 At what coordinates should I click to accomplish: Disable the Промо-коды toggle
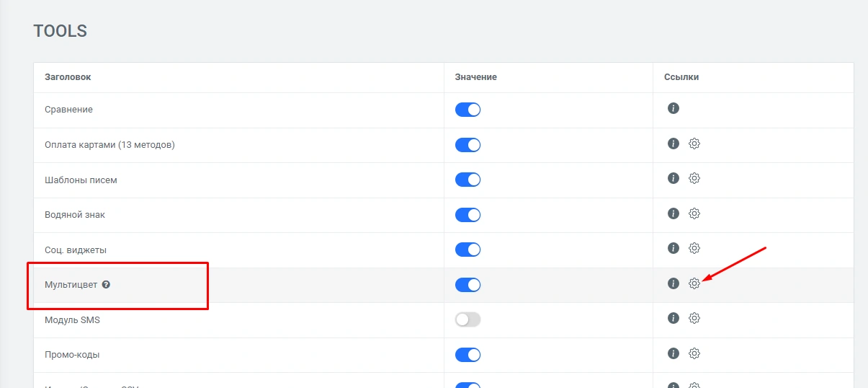(x=467, y=355)
